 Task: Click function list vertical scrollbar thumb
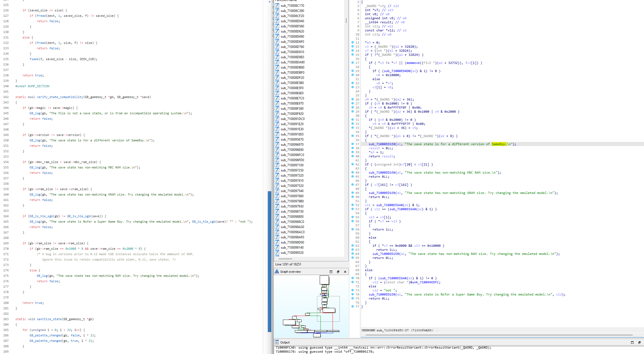pyautogui.click(x=346, y=21)
